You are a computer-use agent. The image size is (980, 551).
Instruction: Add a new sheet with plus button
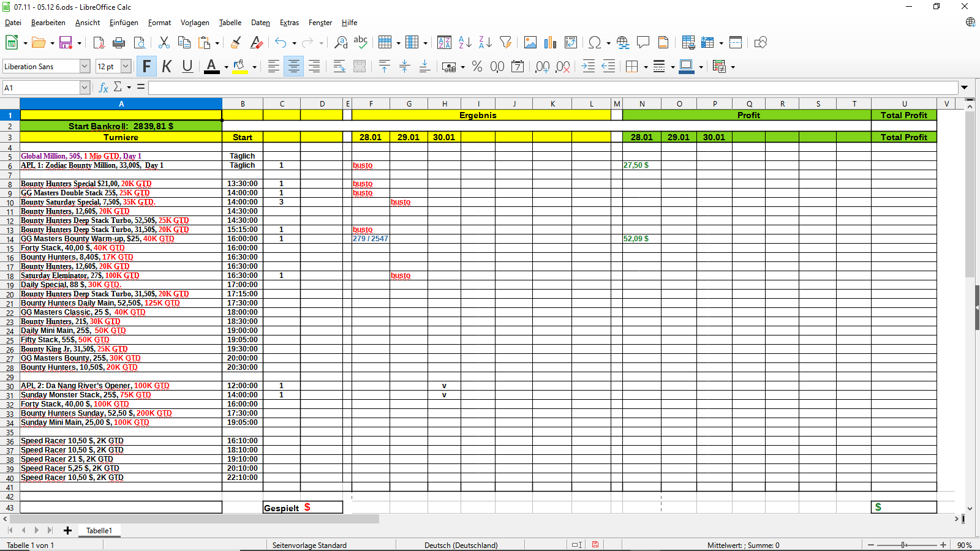(67, 530)
